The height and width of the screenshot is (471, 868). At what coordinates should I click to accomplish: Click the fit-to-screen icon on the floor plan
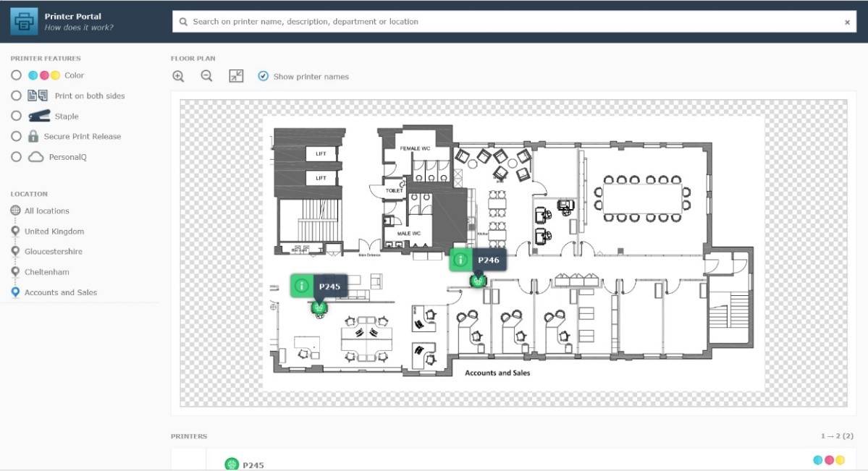(236, 75)
